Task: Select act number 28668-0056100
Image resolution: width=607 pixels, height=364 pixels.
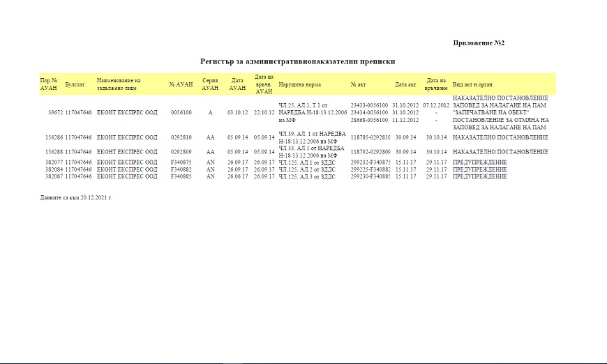Action: (x=369, y=120)
